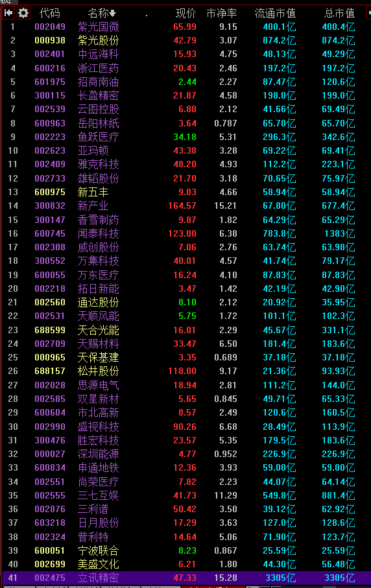Sort by the 名称 column header
Image resolution: width=371 pixels, height=588 pixels.
(x=102, y=14)
